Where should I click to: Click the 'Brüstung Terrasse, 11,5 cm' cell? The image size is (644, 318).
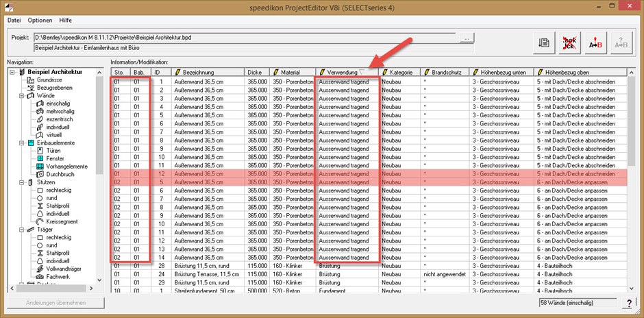click(x=208, y=274)
